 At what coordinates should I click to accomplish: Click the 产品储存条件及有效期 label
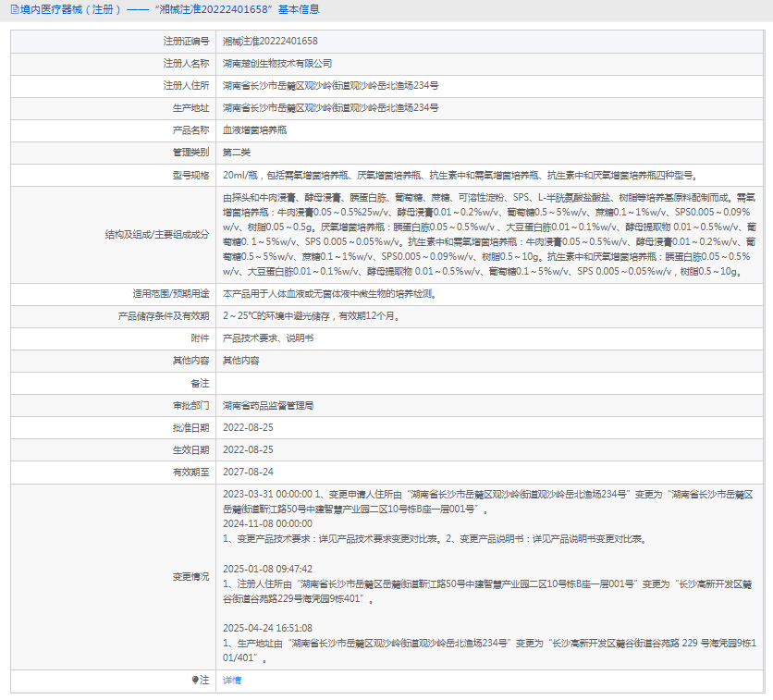pyautogui.click(x=163, y=316)
